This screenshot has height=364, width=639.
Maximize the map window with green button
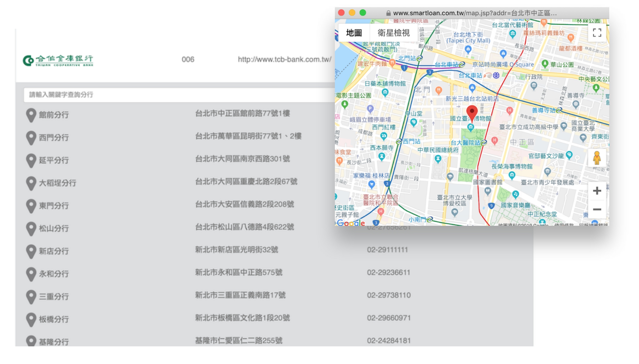(x=363, y=13)
